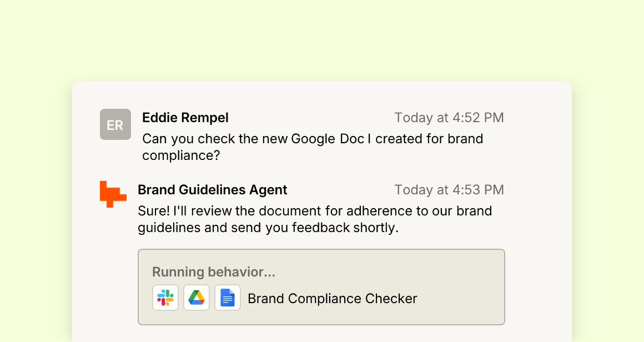Click the 'Google Doc' text in Eddie's message

(x=328, y=139)
